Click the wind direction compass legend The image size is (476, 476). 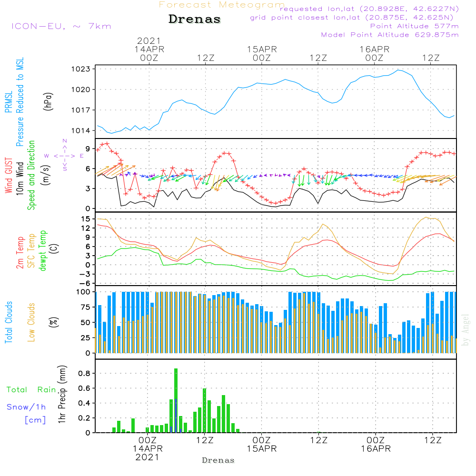tap(64, 156)
